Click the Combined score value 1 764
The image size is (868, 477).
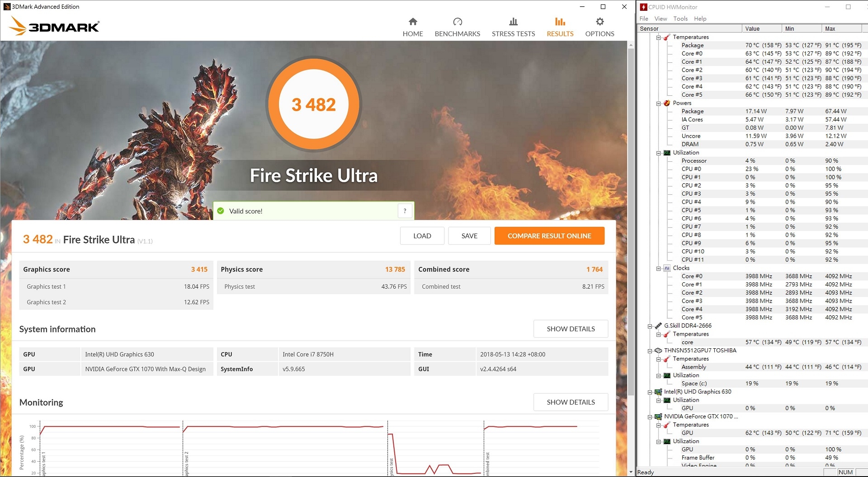coord(594,269)
